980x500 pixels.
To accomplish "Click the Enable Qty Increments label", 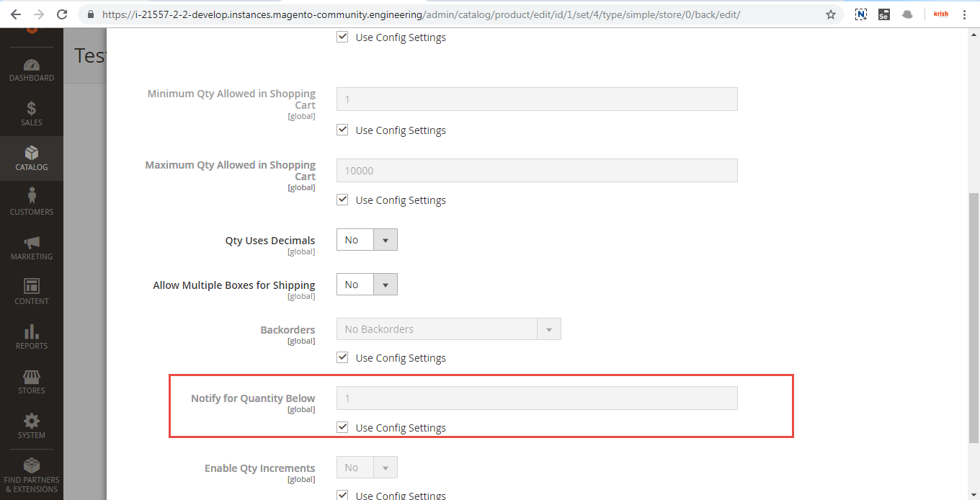I will click(x=260, y=468).
